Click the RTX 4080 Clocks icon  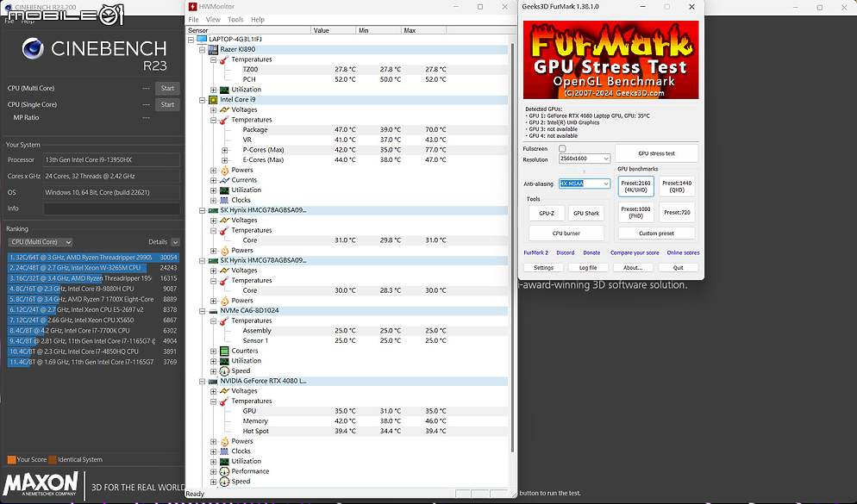point(224,451)
